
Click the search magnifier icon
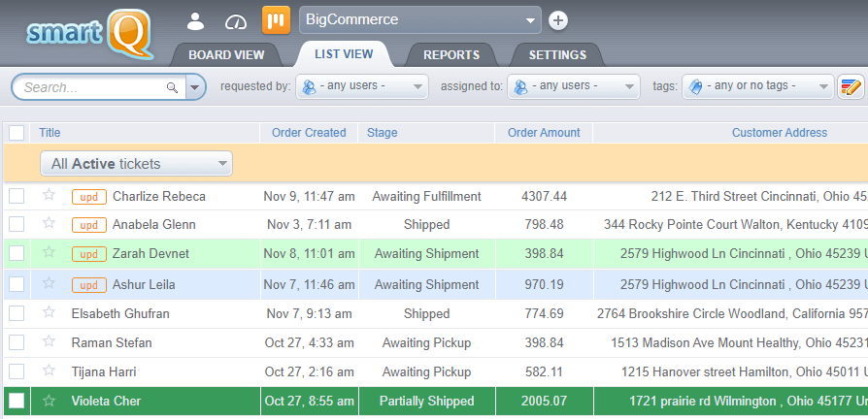(173, 87)
